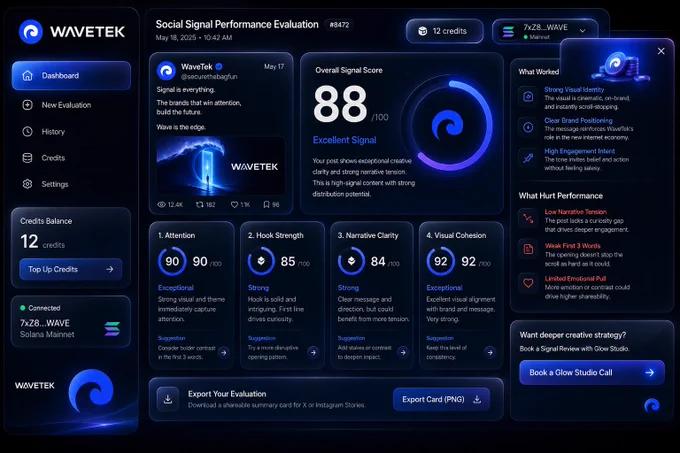Click the '1. Attention' card title
The width and height of the screenshot is (680, 453).
coord(176,235)
